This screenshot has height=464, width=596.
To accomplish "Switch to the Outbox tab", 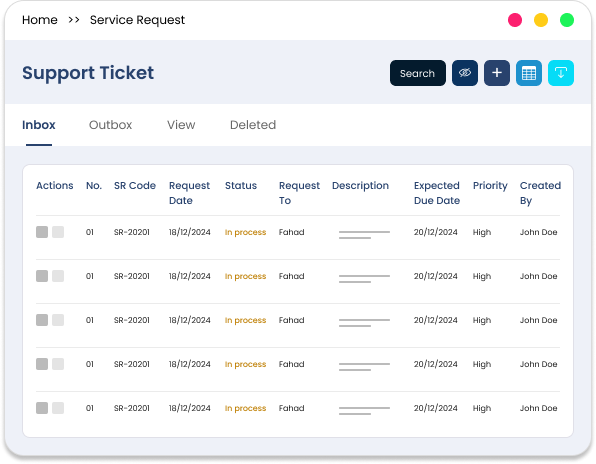I will [x=110, y=125].
